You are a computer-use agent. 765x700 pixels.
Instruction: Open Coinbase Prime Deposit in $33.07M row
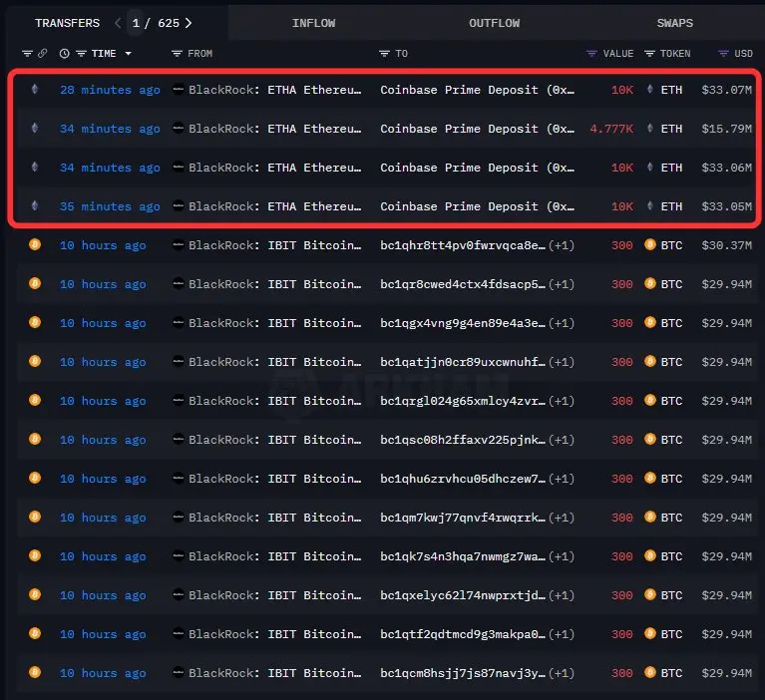477,90
